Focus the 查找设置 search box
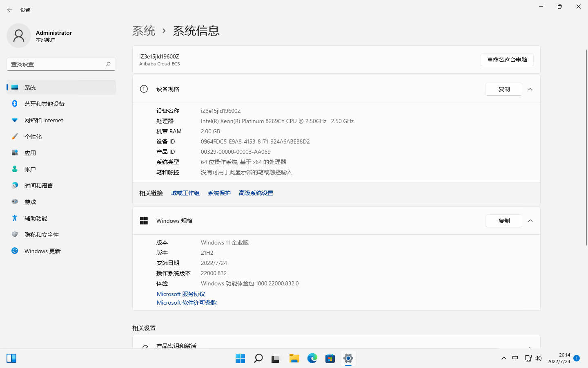 (61, 64)
